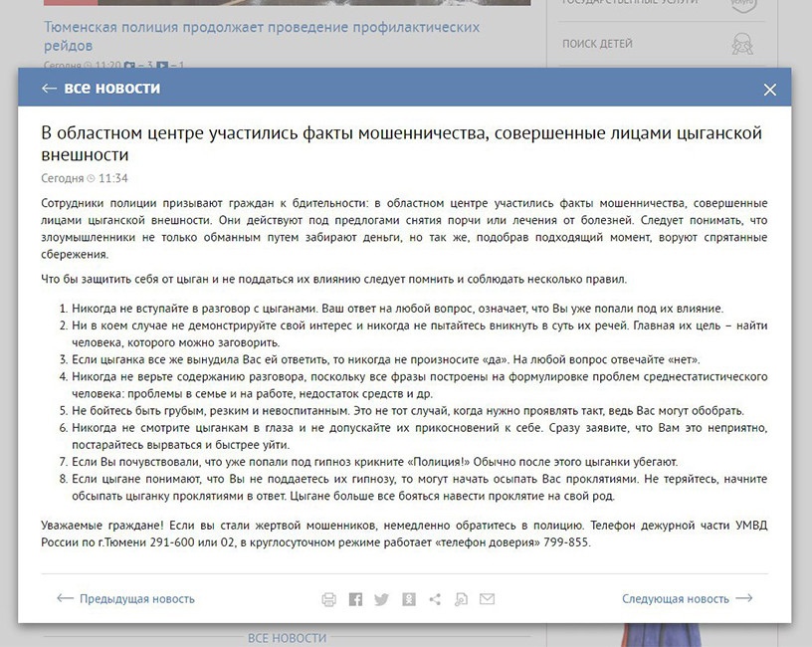
Task: Click ВСЕ НОВОСТИ at the page bottom
Action: 288,637
